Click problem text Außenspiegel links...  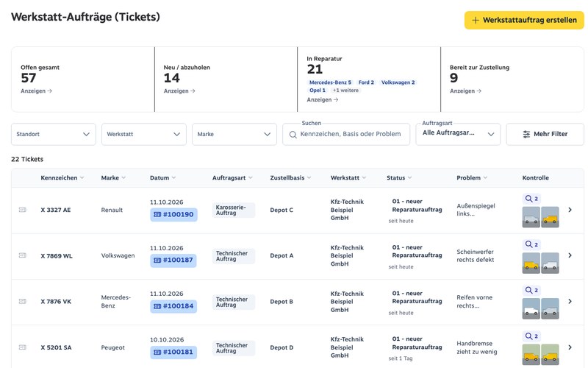tap(476, 210)
